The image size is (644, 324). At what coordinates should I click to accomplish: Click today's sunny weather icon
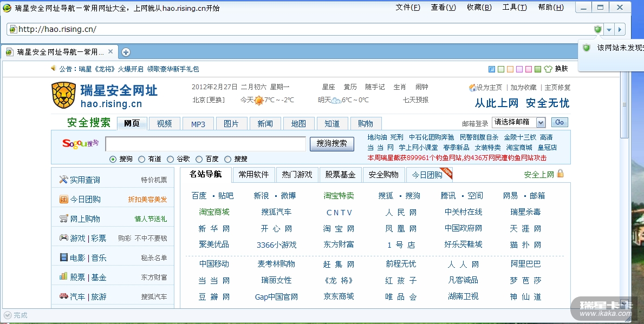pos(259,100)
